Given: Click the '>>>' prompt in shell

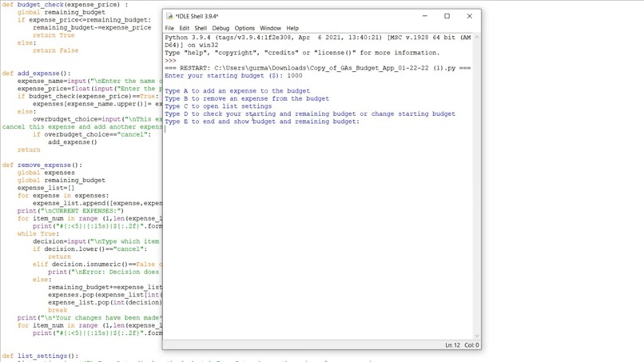Looking at the screenshot, I should click(170, 61).
